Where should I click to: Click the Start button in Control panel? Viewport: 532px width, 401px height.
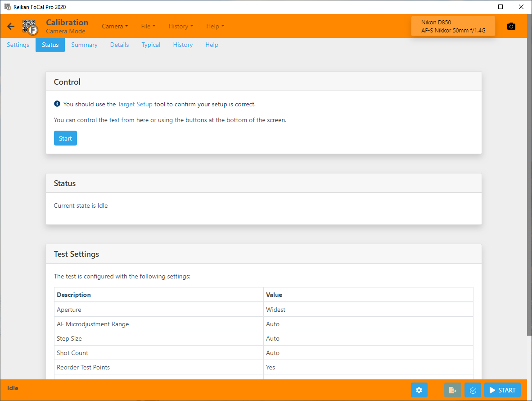point(65,138)
